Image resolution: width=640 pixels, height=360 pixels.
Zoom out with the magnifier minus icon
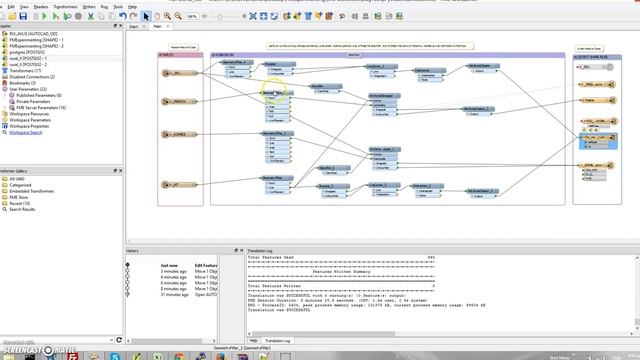178,16
